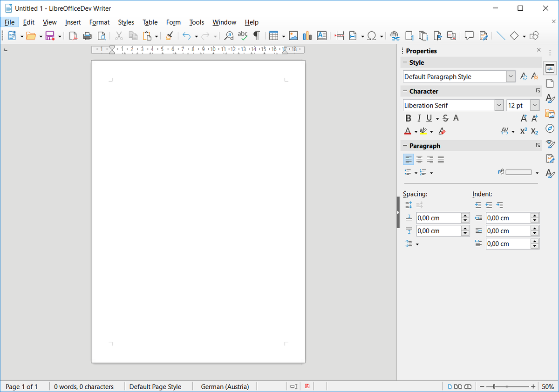Click the Insert Footnote icon

click(409, 36)
